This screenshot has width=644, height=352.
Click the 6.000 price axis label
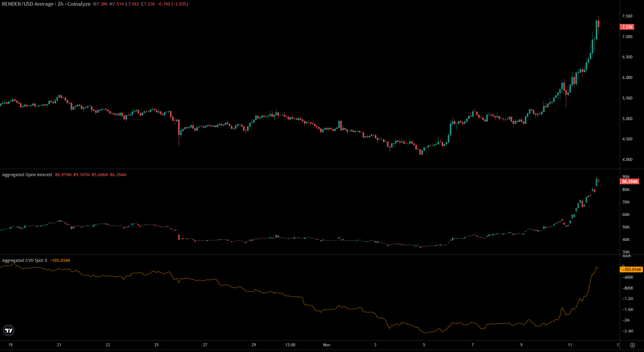pyautogui.click(x=627, y=78)
